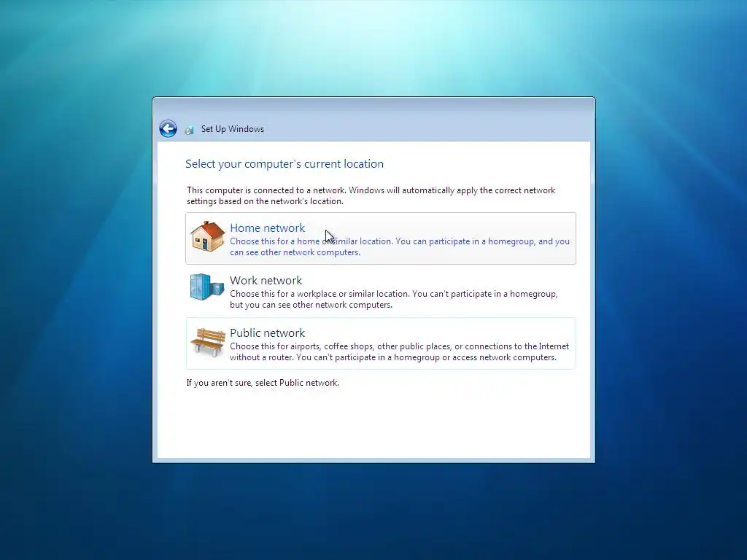Click the Work network workplace description text
The width and height of the screenshot is (747, 560).
(x=393, y=299)
